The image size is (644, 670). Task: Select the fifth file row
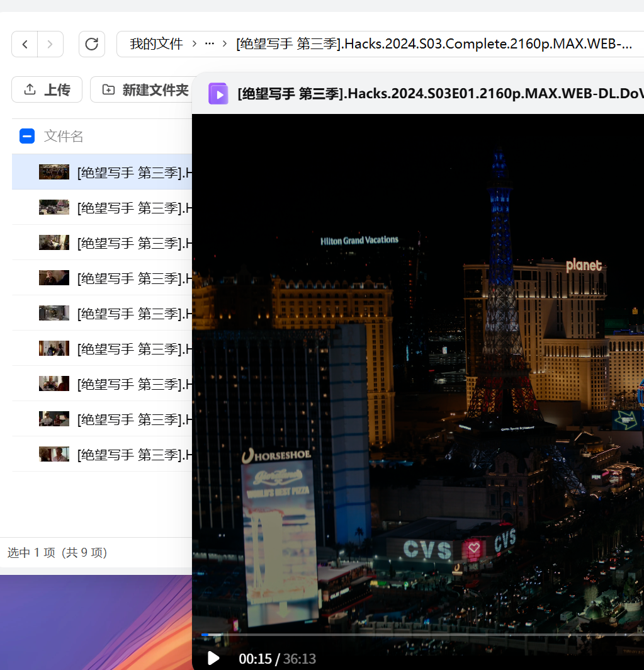tap(134, 313)
